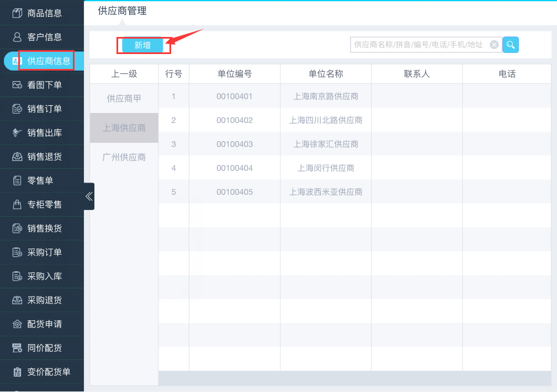
Task: Open supplier 上海南京路供应商 row
Action: (326, 96)
